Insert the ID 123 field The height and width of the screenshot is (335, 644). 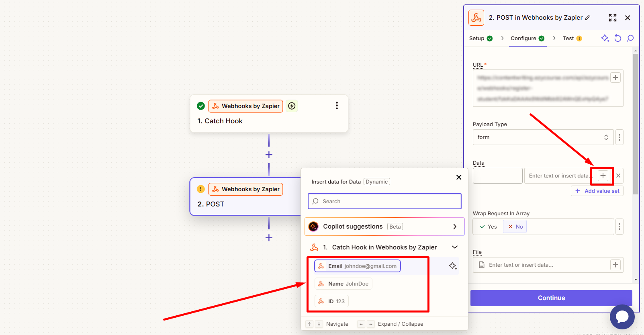(331, 301)
